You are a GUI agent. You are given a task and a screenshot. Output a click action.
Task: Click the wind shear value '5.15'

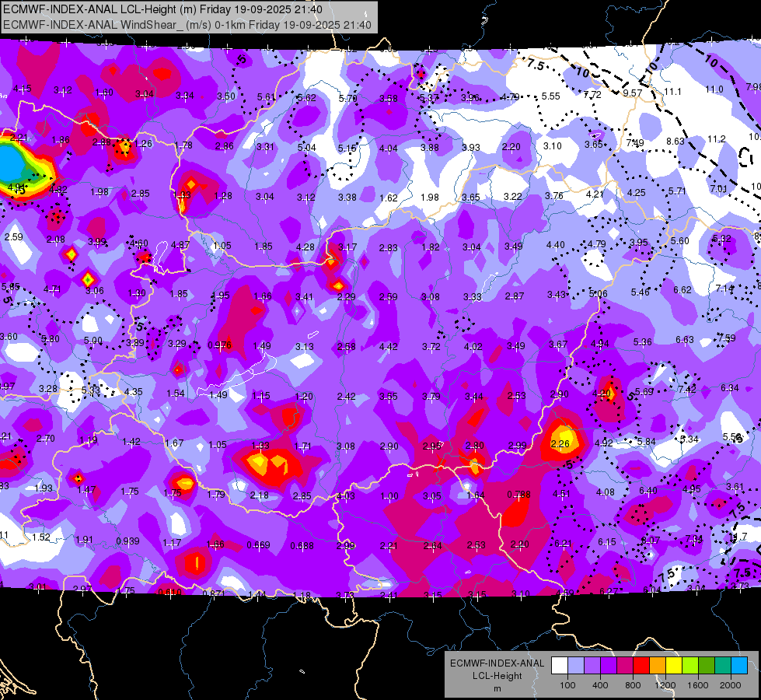[x=347, y=148]
